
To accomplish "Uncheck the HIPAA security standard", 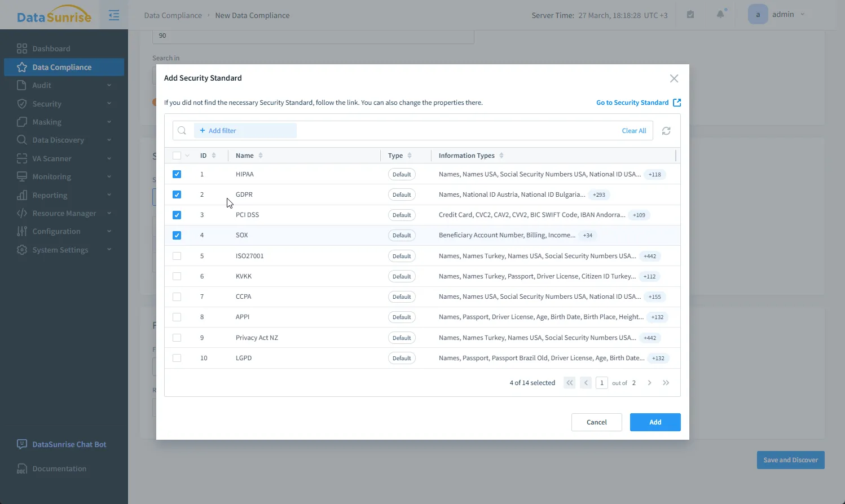I will 177,174.
